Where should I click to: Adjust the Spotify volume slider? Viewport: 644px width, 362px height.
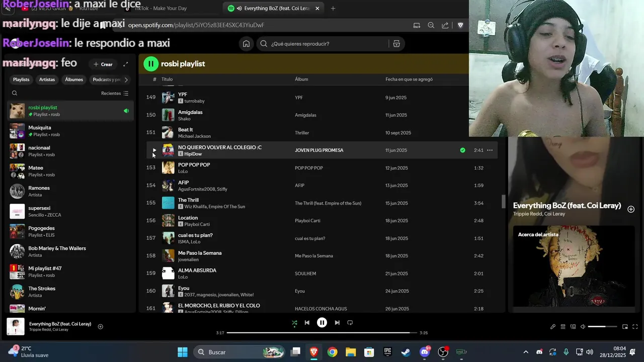pos(602,327)
